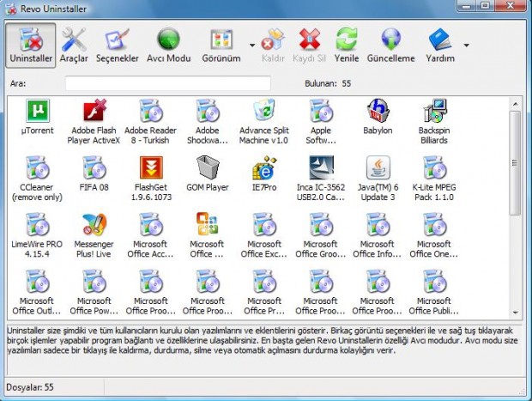Click the Revo Uninstaller title bar icon
The height and width of the screenshot is (401, 532).
tap(11, 9)
